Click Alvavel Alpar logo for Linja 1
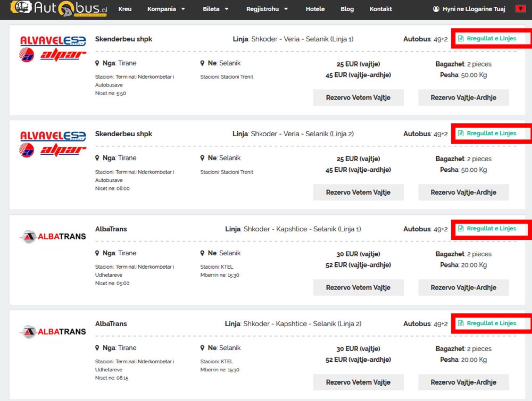 pos(53,49)
